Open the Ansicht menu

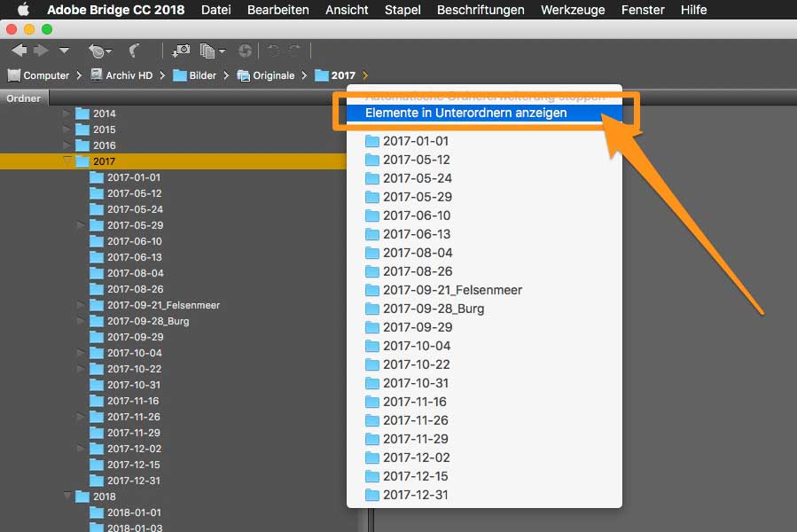347,10
